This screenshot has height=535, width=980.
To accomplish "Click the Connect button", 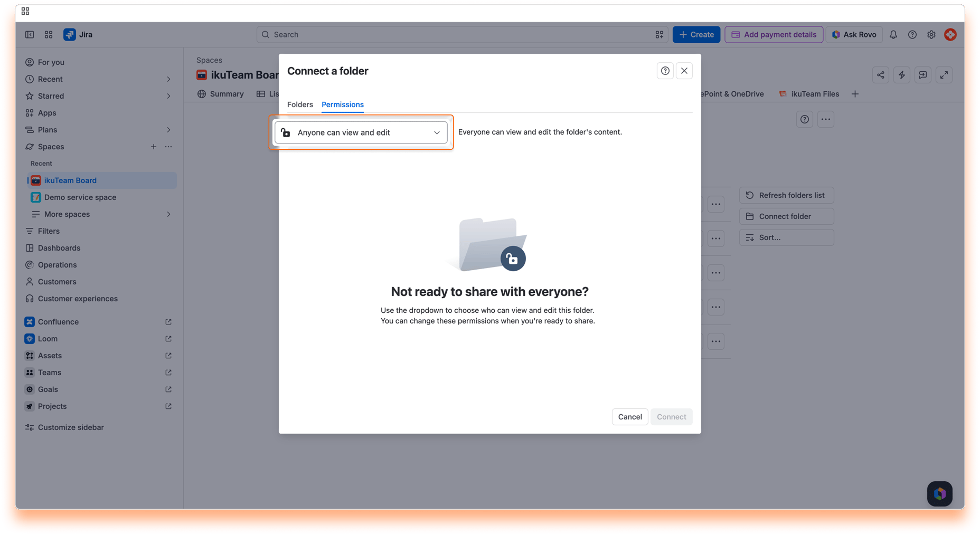I will pos(671,417).
